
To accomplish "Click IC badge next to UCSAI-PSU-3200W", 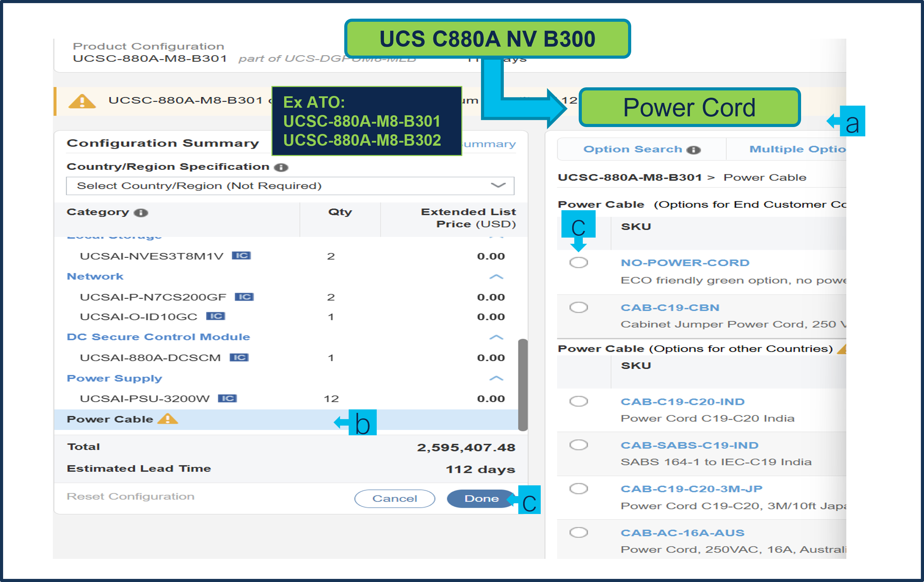I will pyautogui.click(x=227, y=398).
